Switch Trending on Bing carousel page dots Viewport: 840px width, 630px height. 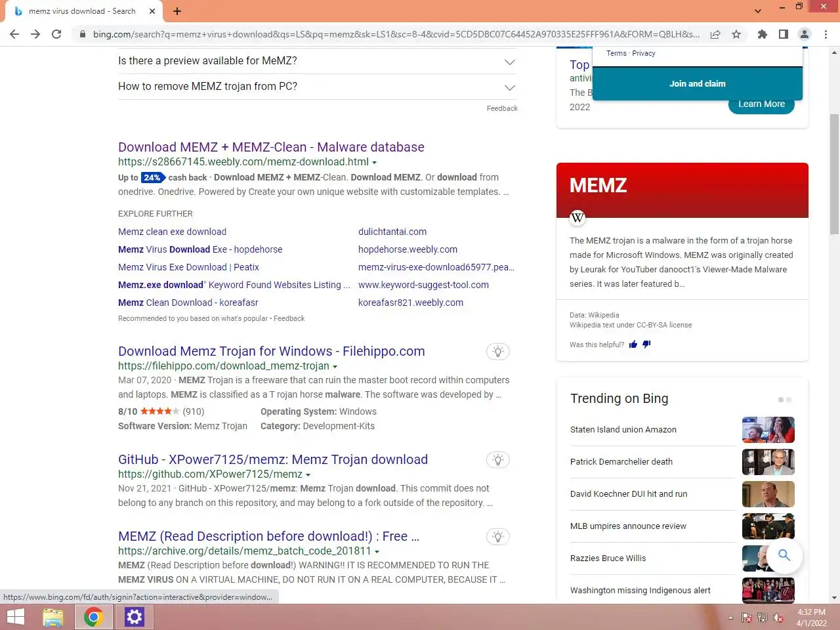click(785, 400)
